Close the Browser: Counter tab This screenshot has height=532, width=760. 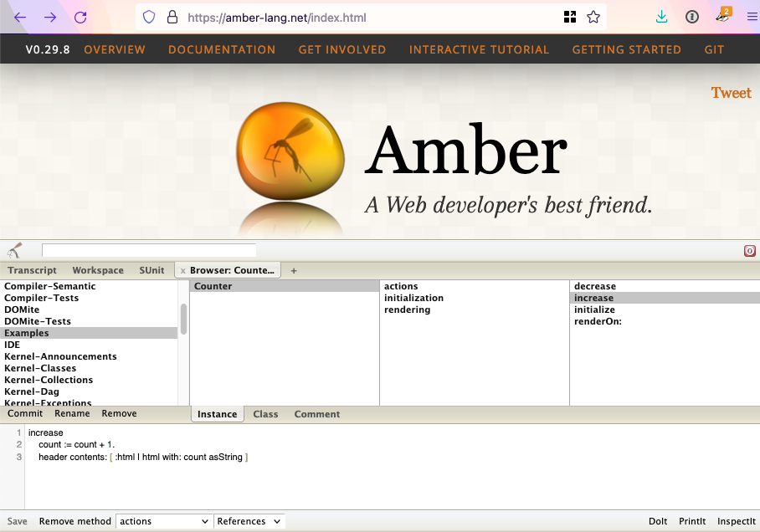click(182, 271)
